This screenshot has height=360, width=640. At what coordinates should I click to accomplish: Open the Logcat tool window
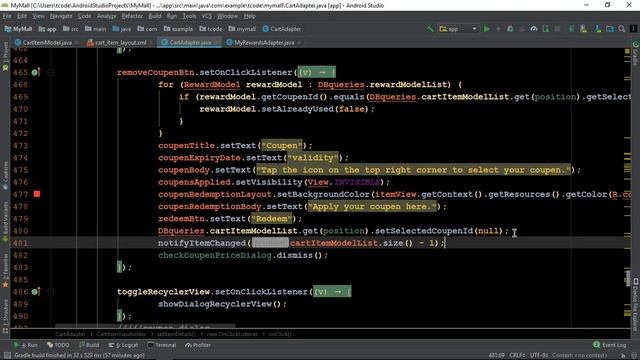[x=123, y=345]
